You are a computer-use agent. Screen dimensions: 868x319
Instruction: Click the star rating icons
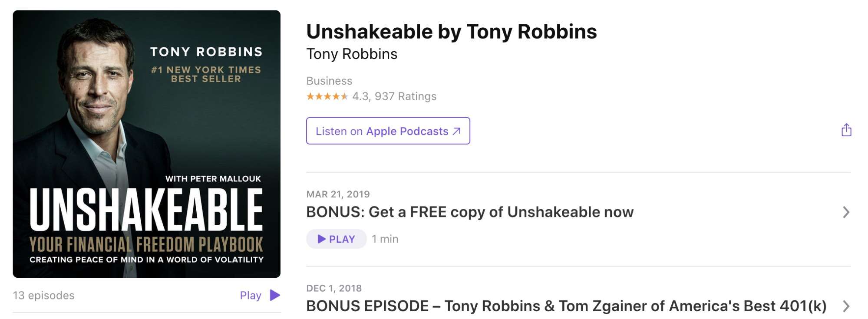(x=326, y=96)
